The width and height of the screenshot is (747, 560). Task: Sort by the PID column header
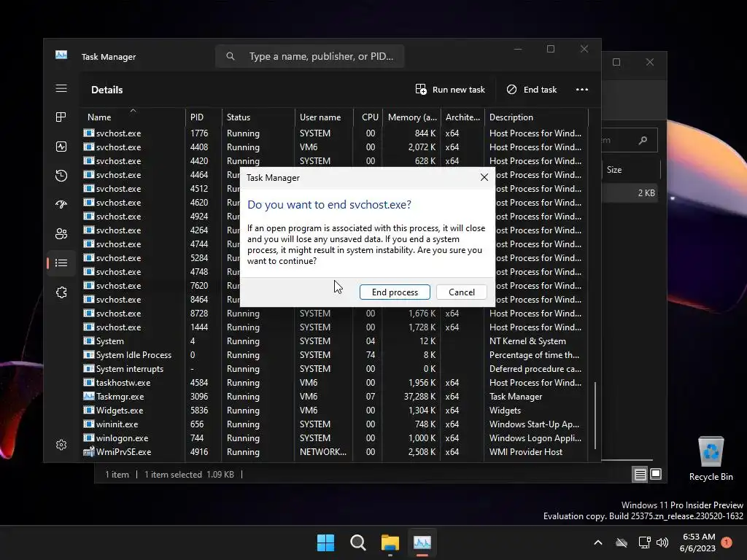coord(204,117)
